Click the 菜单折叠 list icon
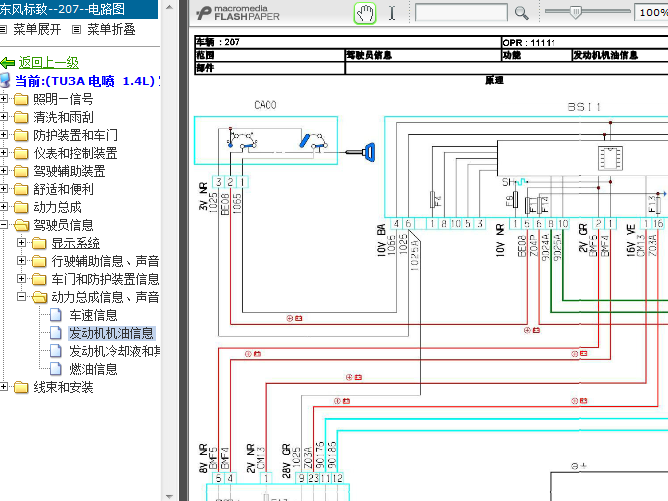This screenshot has width=668, height=501. click(76, 30)
